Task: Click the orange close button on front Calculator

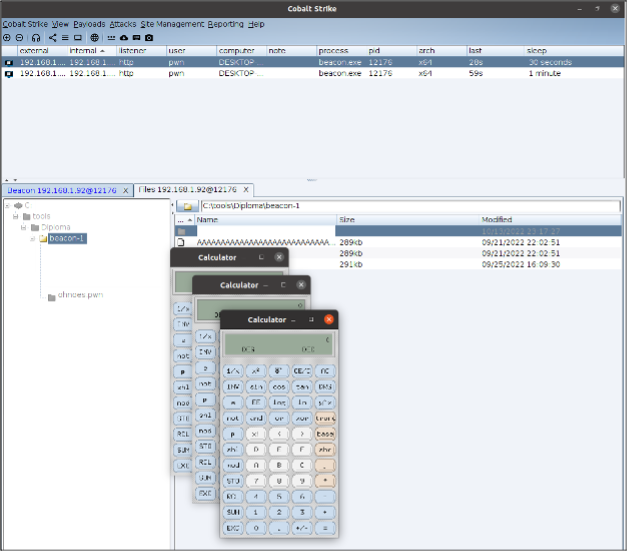Action: [329, 320]
